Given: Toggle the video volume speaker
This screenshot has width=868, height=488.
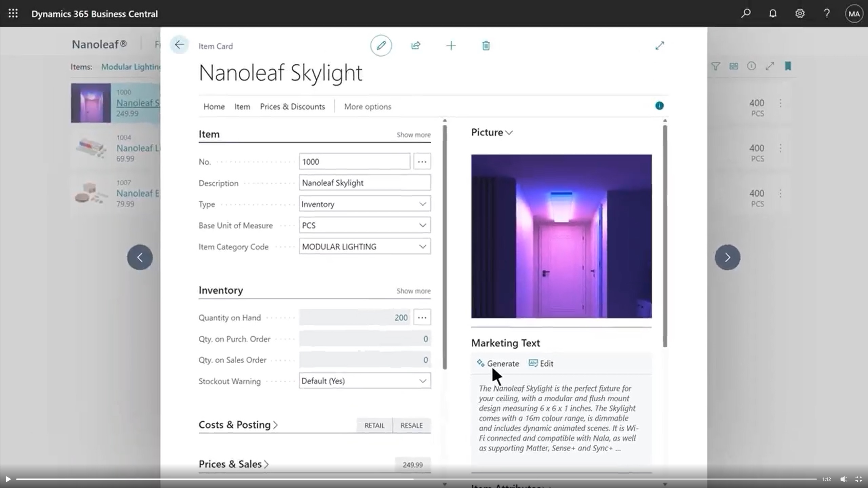Looking at the screenshot, I should (844, 479).
